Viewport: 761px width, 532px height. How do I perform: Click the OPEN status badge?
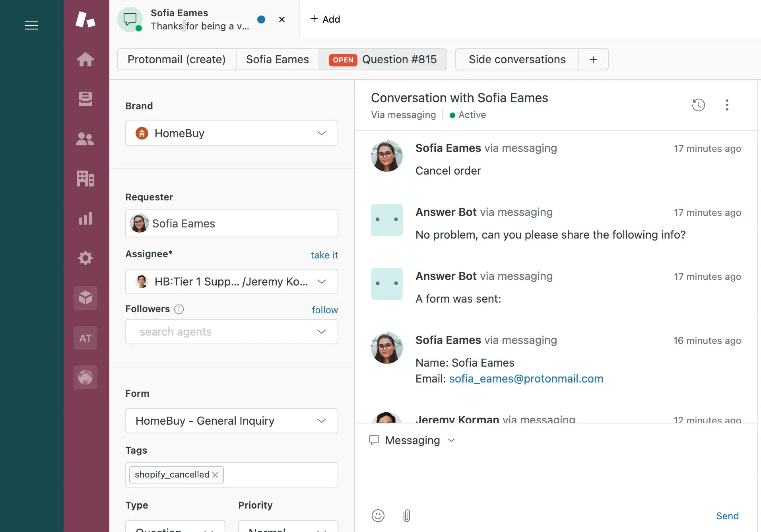click(343, 60)
